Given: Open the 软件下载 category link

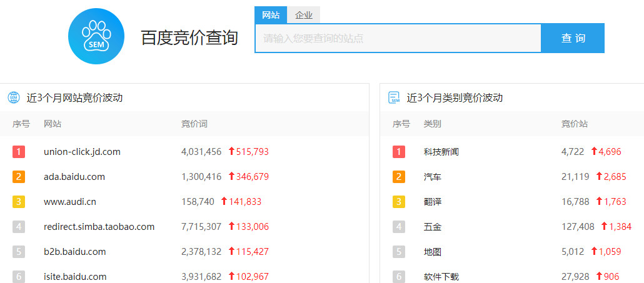Looking at the screenshot, I should (x=441, y=277).
